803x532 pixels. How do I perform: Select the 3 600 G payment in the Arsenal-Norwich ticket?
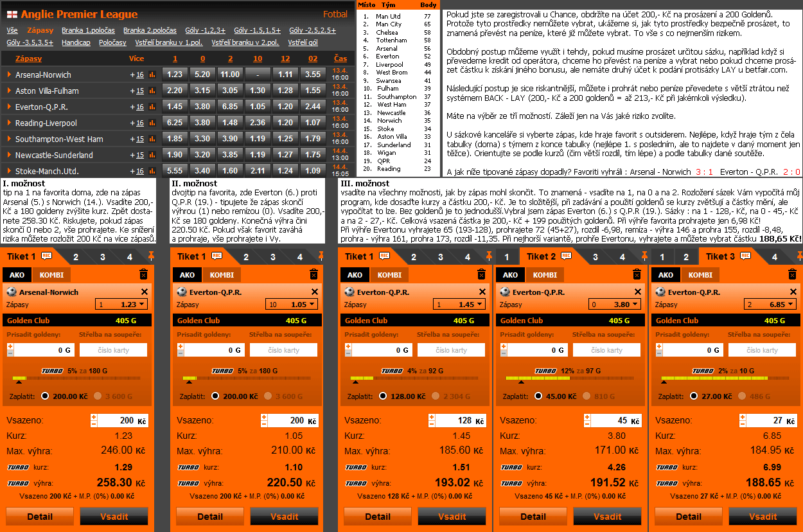point(99,396)
